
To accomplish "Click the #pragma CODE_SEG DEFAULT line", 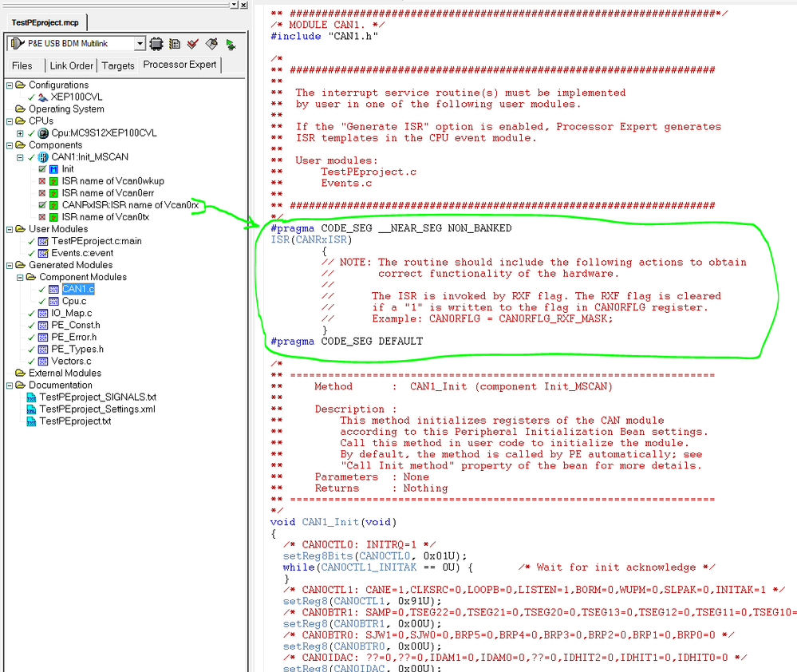I will (347, 341).
